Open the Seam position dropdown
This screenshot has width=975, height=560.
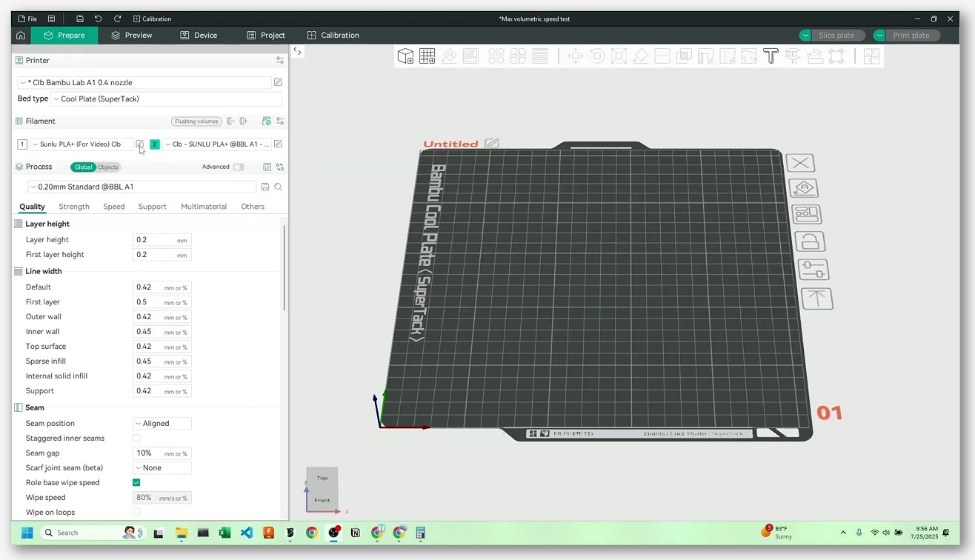(162, 424)
